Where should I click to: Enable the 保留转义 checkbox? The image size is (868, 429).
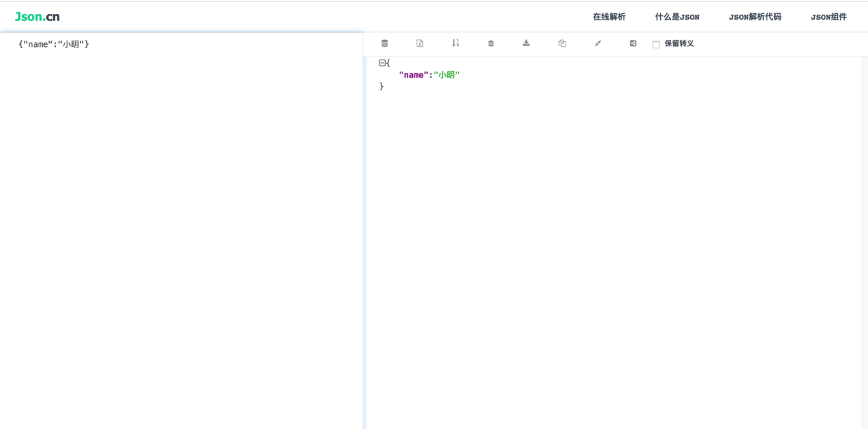pyautogui.click(x=655, y=43)
